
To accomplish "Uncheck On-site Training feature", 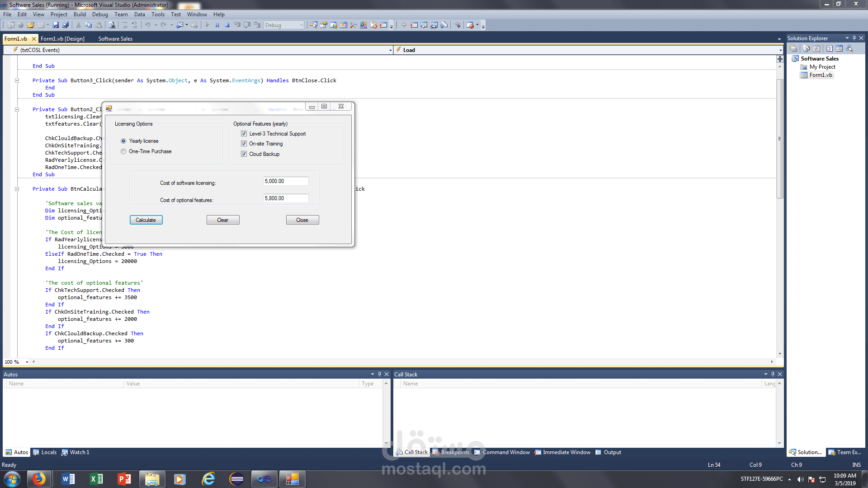I will (244, 143).
